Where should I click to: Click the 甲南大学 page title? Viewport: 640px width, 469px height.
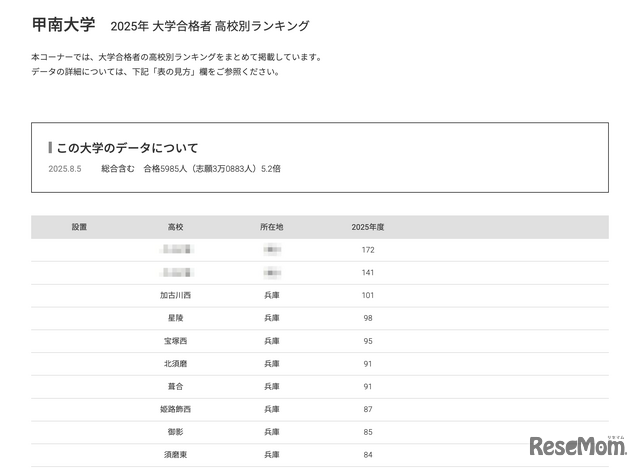[64, 24]
